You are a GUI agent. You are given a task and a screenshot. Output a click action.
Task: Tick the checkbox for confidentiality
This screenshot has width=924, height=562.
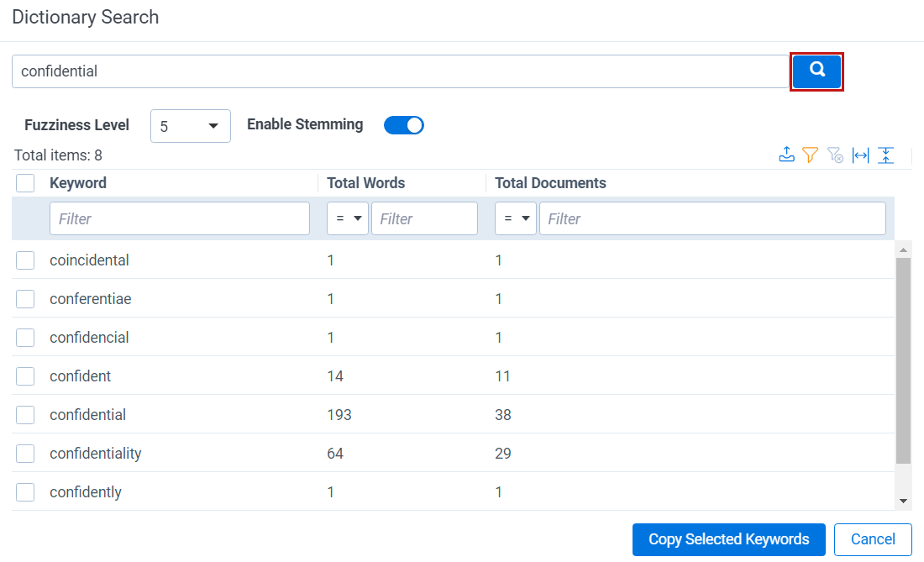[25, 454]
